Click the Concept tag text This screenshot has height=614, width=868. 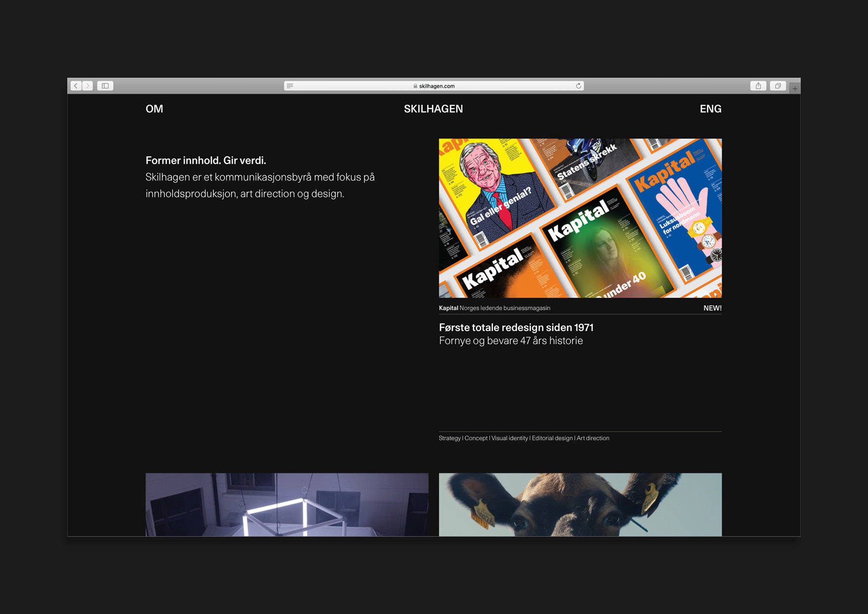point(476,438)
